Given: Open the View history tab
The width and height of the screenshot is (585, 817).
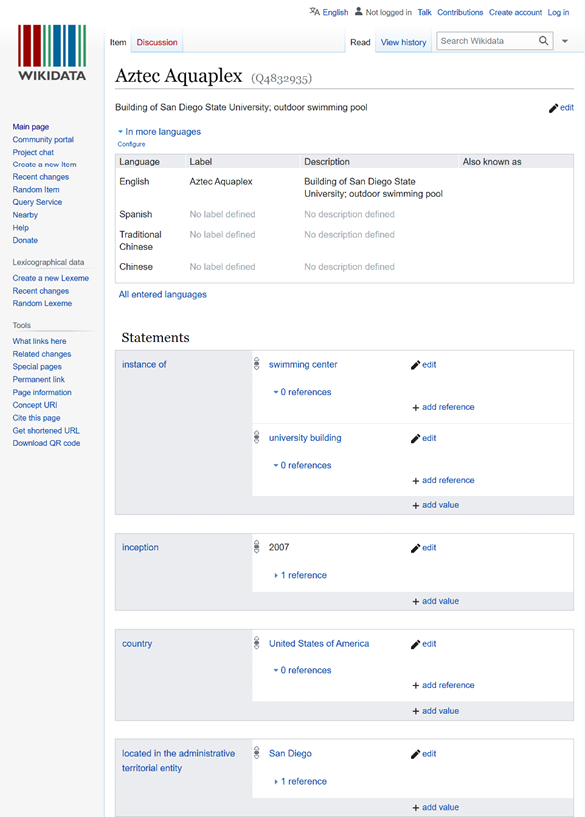Looking at the screenshot, I should (404, 42).
